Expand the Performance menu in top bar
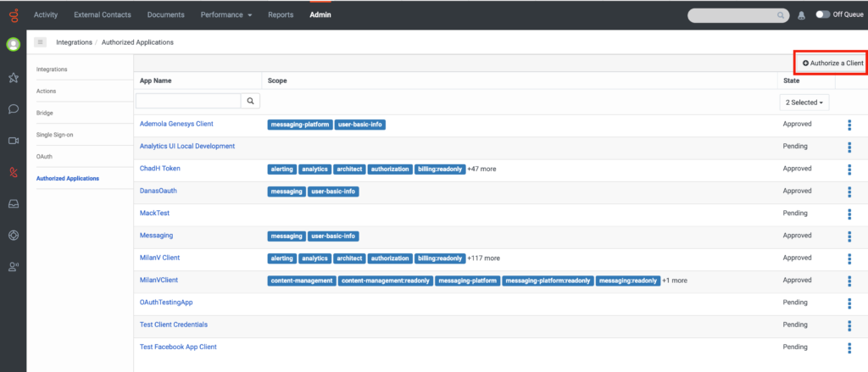This screenshot has height=372, width=868. click(226, 15)
